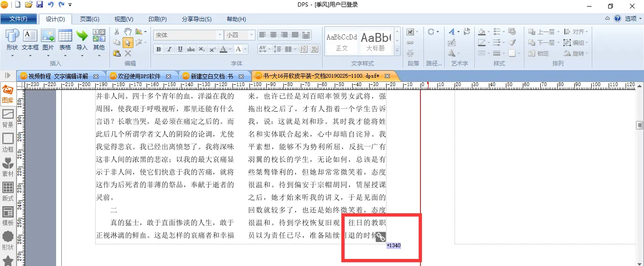Viewport: 644px width, 266px height.
Task: Open the 素材 materials sidebar panel
Action: click(x=8, y=168)
